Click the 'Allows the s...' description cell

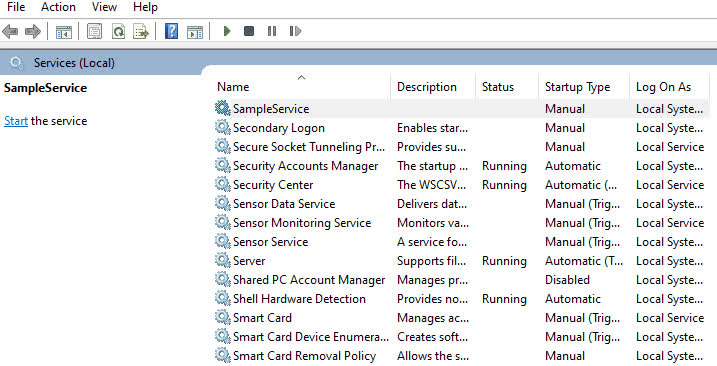click(433, 356)
